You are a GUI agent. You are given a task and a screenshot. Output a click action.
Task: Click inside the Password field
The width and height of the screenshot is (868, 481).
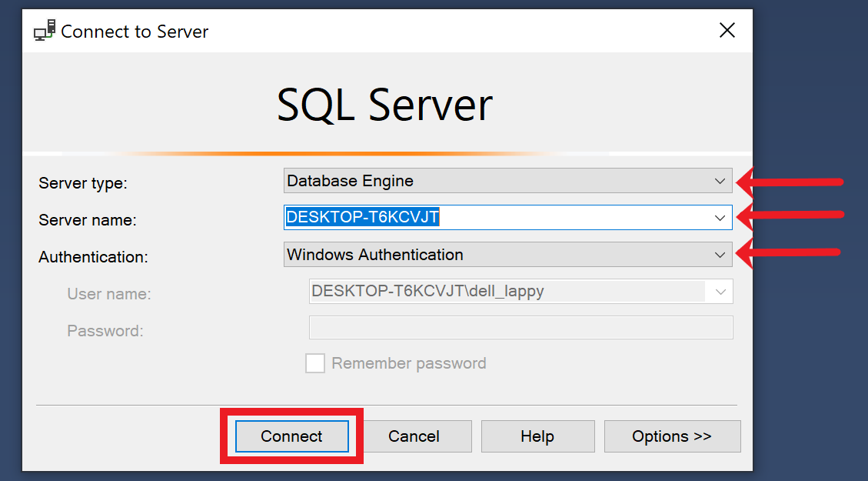520,327
